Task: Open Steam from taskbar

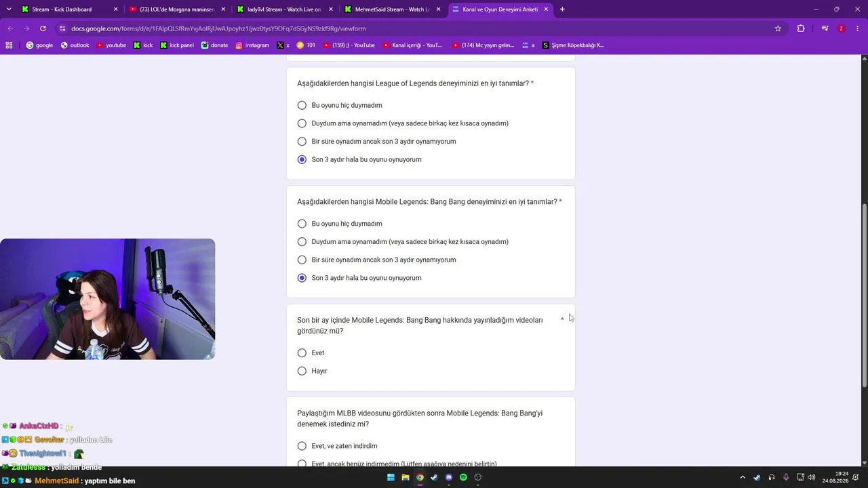Action: click(x=434, y=477)
